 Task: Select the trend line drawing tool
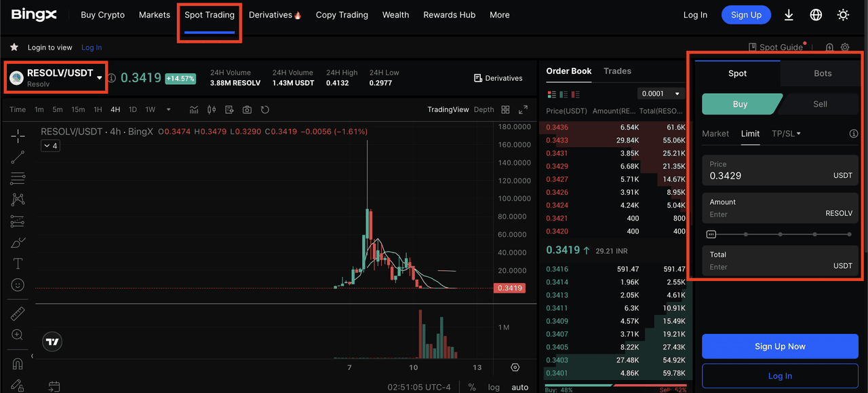pyautogui.click(x=18, y=157)
